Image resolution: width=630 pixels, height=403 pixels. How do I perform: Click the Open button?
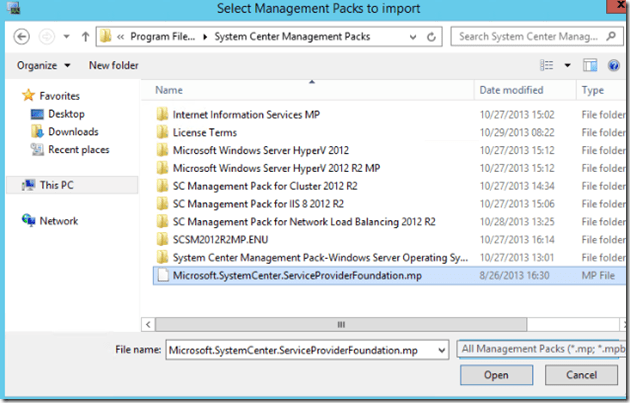(x=496, y=376)
